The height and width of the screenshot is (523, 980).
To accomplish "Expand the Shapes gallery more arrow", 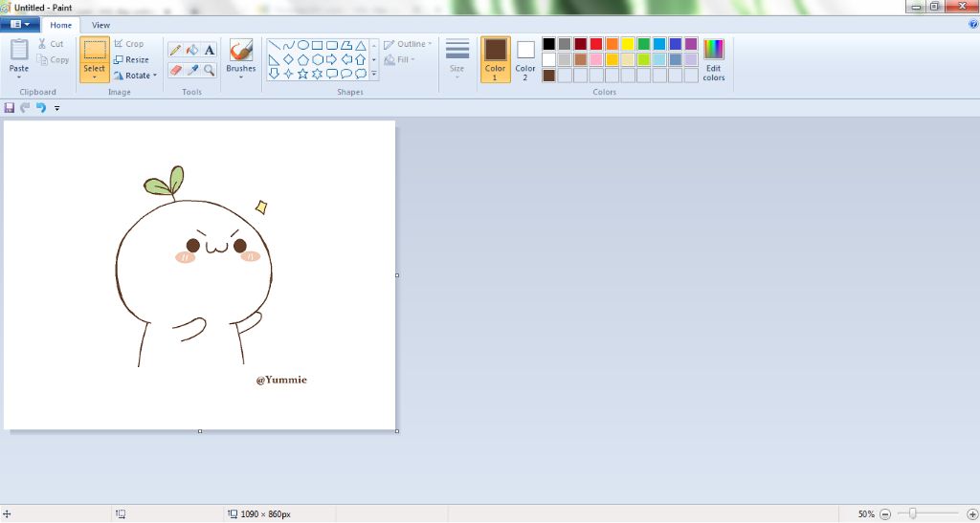I will pyautogui.click(x=374, y=74).
